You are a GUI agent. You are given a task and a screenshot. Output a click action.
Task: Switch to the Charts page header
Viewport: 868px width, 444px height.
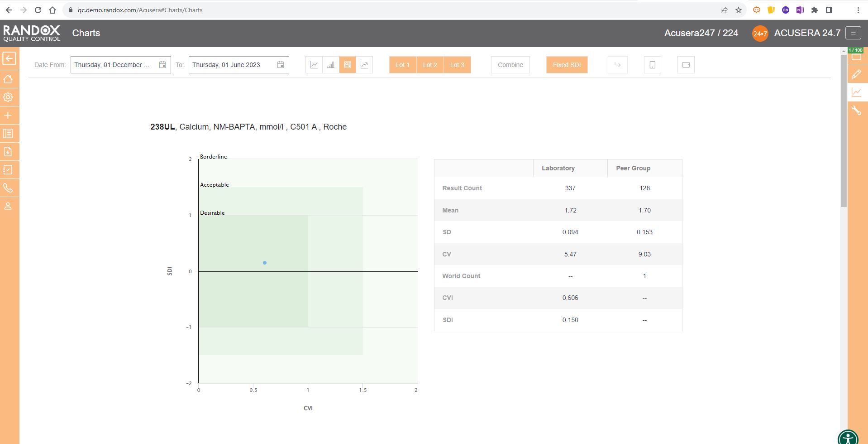[86, 33]
